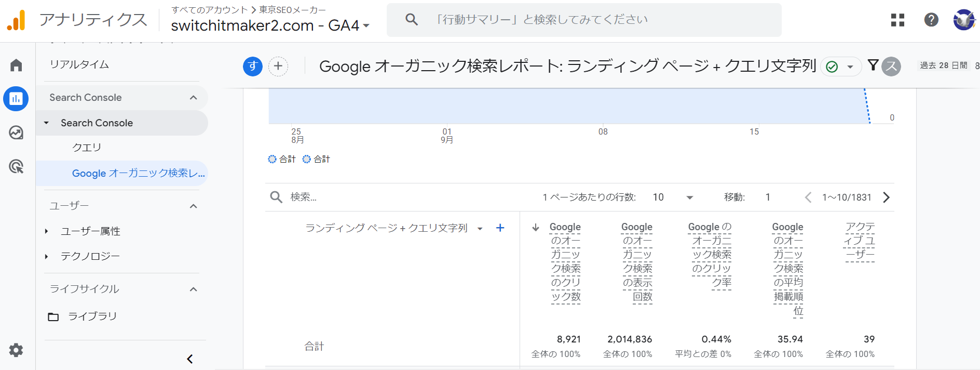
Task: Go to Home in left rail
Action: (x=16, y=65)
